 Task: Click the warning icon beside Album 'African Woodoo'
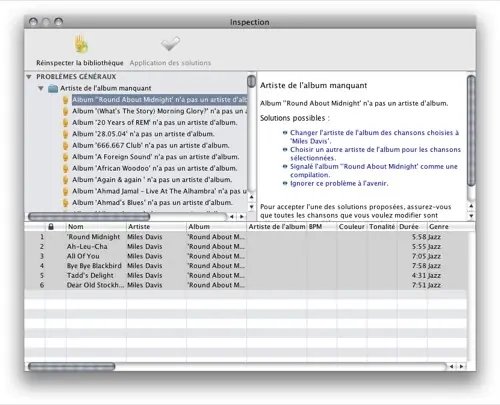coord(65,168)
